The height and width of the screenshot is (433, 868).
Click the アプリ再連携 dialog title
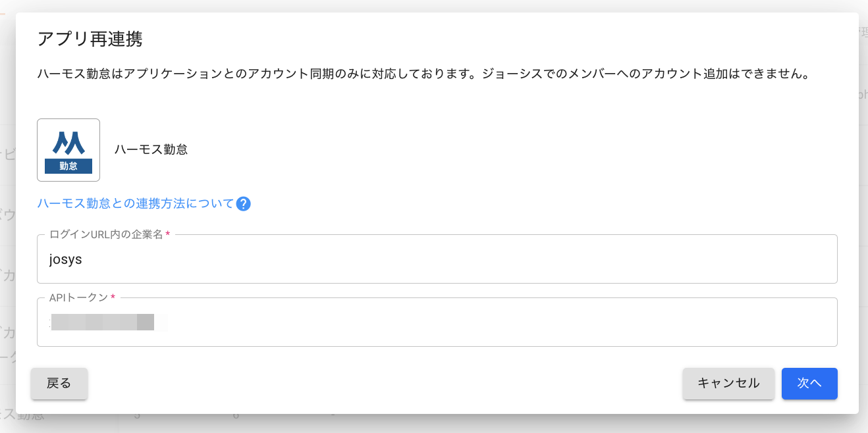[x=90, y=39]
